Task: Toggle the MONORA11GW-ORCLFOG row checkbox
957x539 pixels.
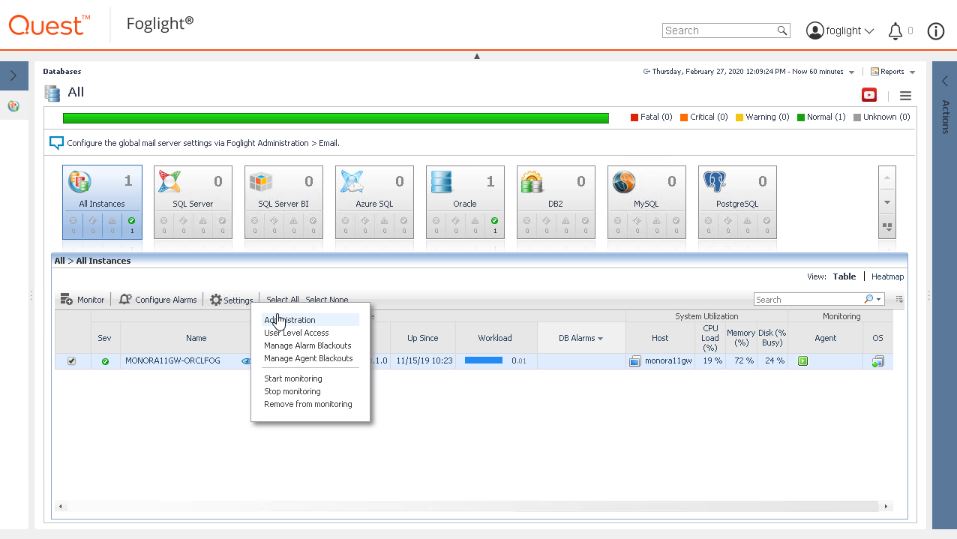Action: (71, 361)
